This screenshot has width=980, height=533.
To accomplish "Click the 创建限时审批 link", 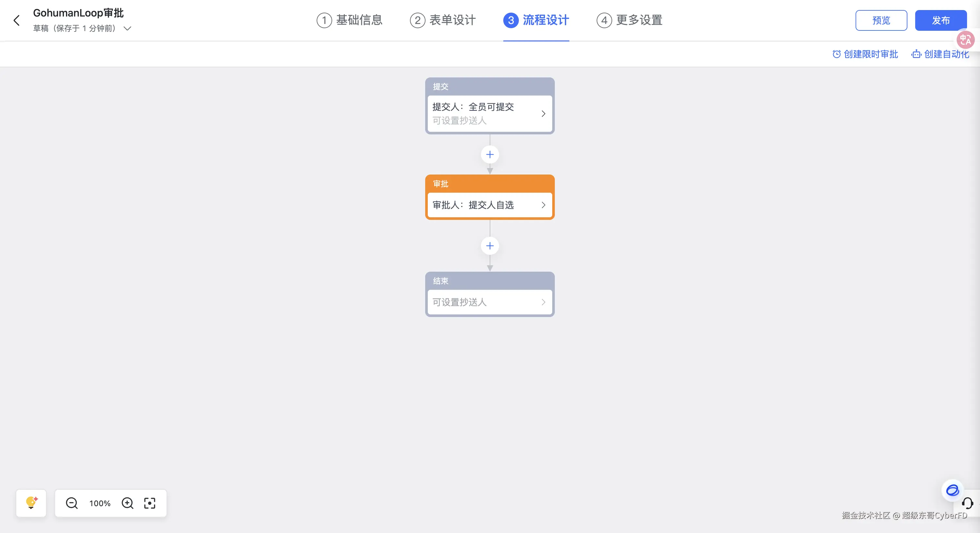I will 865,54.
